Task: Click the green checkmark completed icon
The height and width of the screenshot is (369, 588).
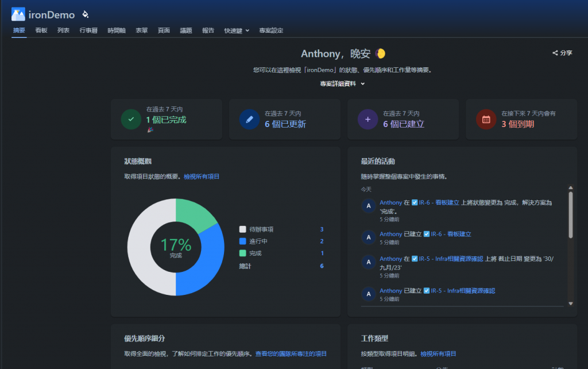Action: pyautogui.click(x=131, y=120)
